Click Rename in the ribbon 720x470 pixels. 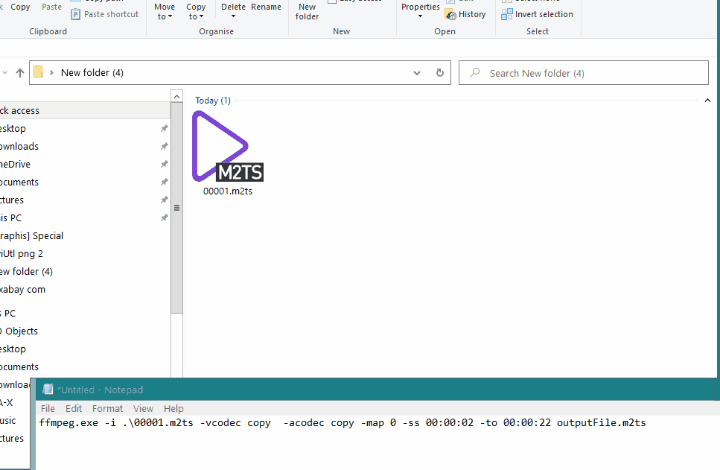click(266, 7)
